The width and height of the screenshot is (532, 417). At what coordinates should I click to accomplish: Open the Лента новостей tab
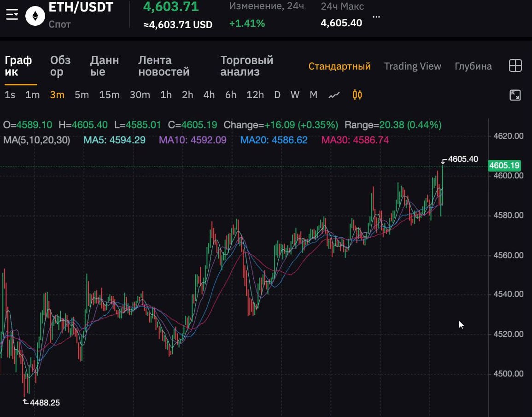point(164,66)
